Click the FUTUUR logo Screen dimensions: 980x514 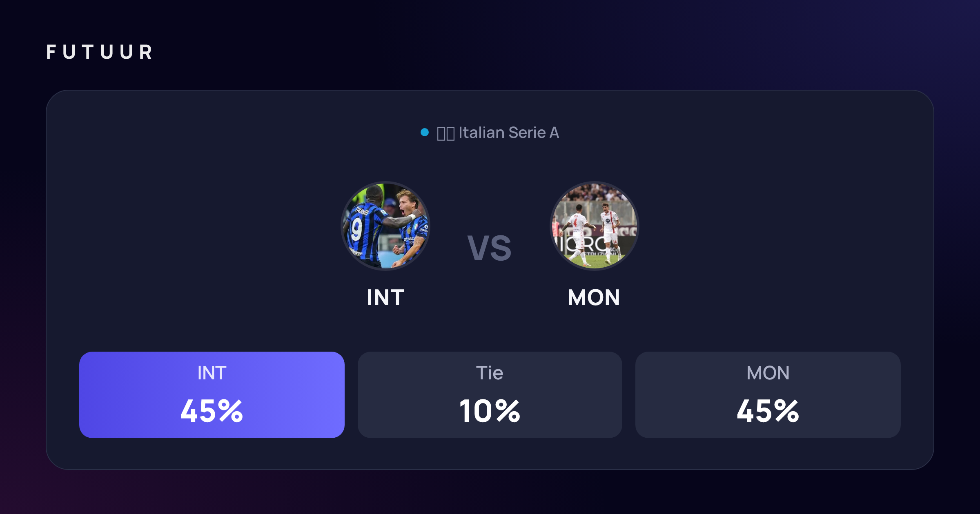(x=99, y=52)
